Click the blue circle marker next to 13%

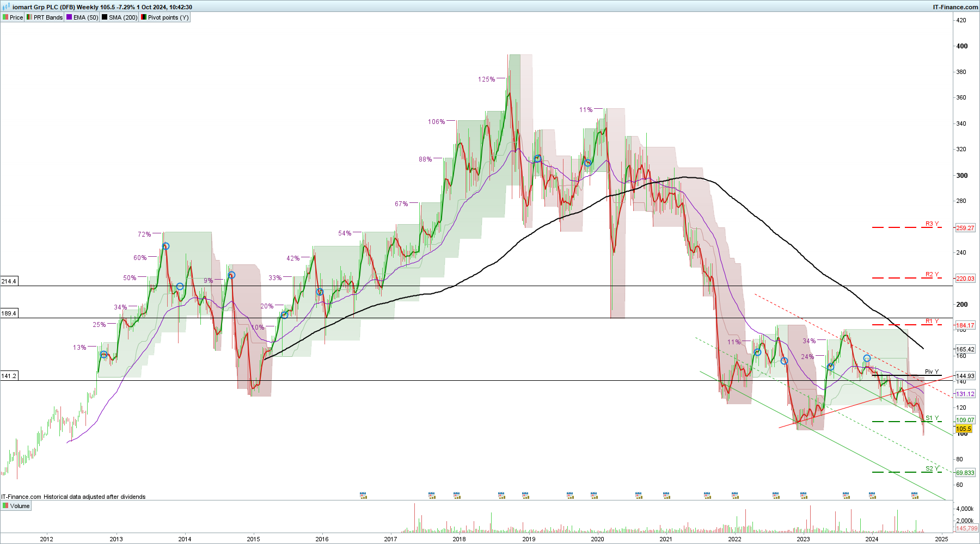(103, 355)
